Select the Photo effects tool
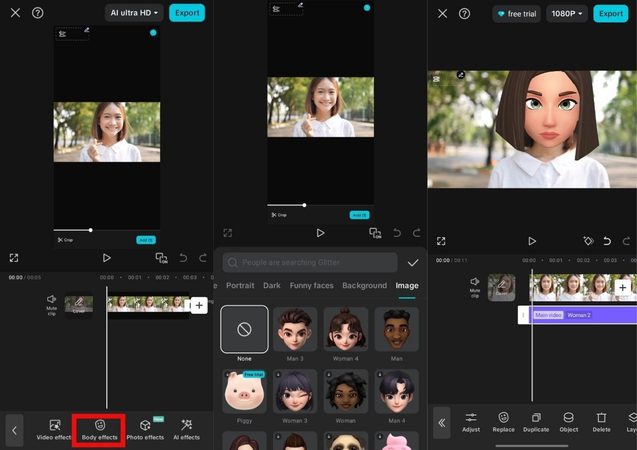This screenshot has height=450, width=637. click(x=145, y=429)
